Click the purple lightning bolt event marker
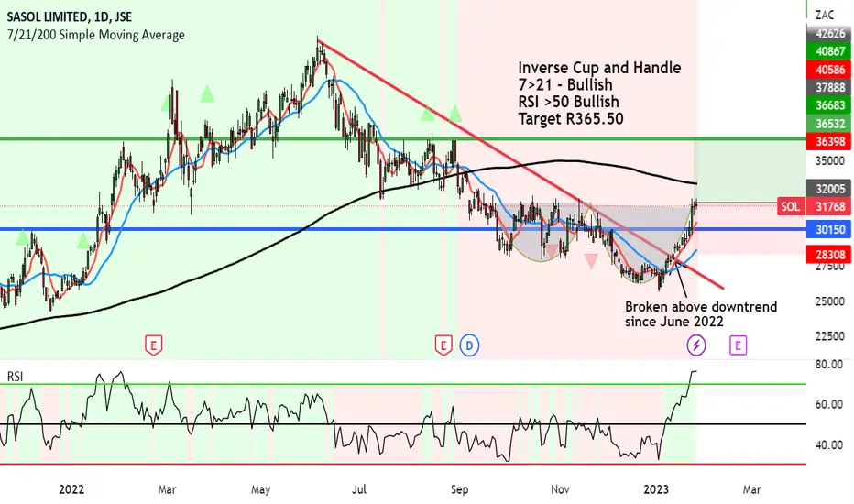The width and height of the screenshot is (854, 504). click(696, 345)
